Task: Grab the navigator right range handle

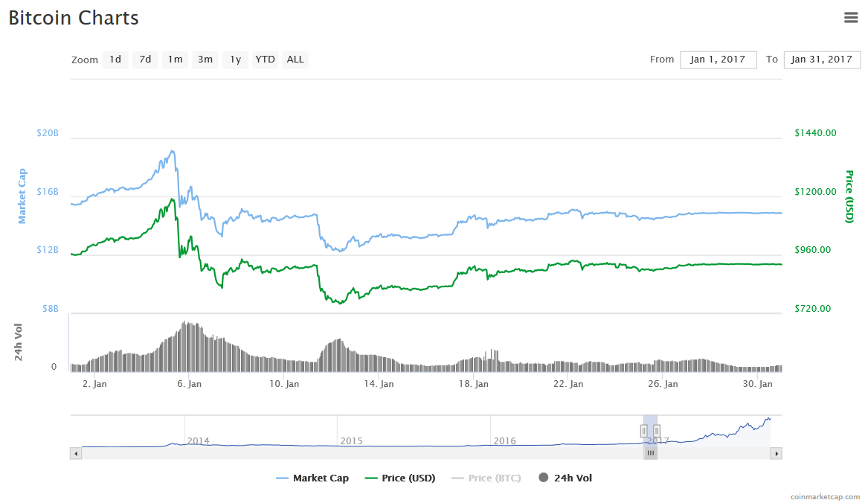Action: [657, 430]
